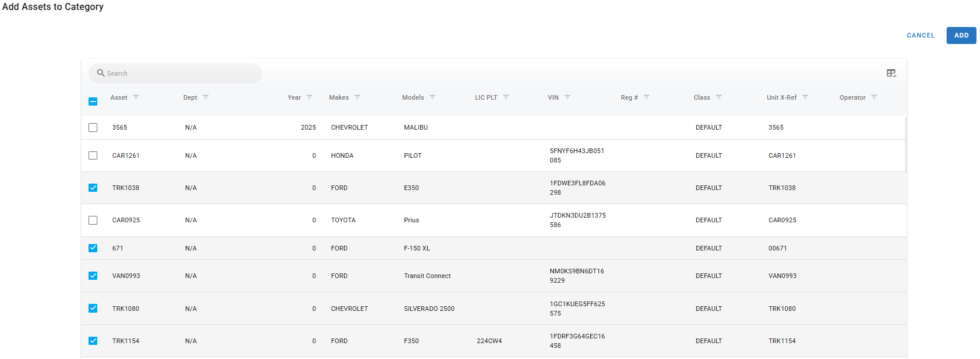This screenshot has width=980, height=359.
Task: Open the Reg # column filter
Action: pyautogui.click(x=646, y=97)
